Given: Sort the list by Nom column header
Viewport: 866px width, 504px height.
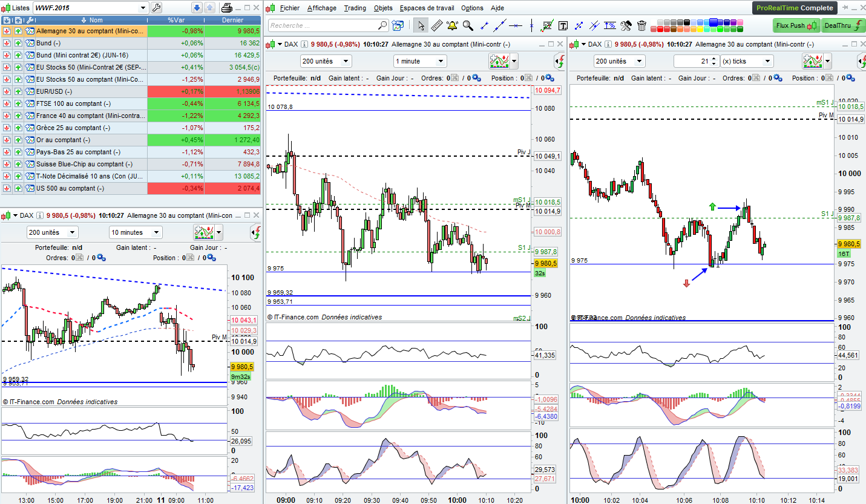Looking at the screenshot, I should (91, 21).
